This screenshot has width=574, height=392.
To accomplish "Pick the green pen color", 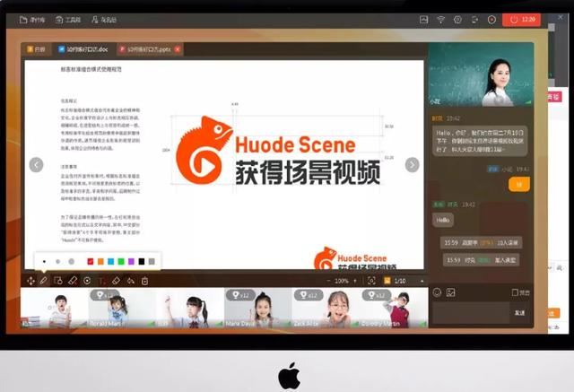I will point(121,261).
